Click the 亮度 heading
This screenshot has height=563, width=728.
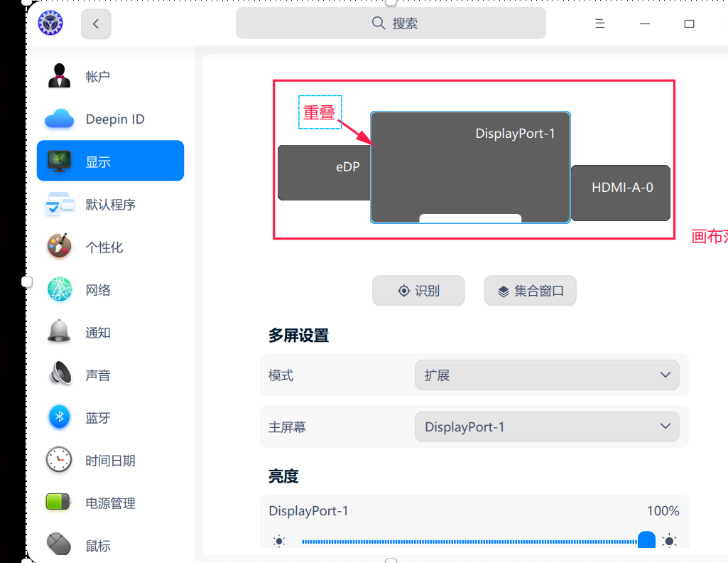click(x=283, y=476)
